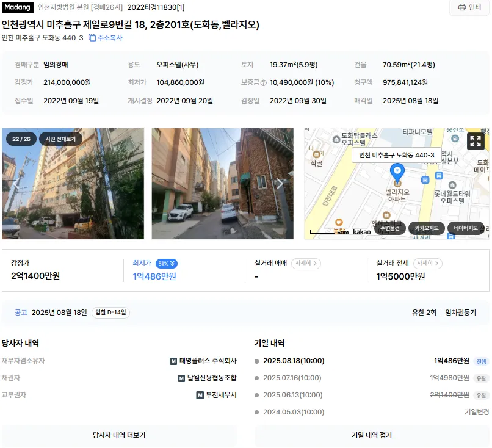Click the 인천지방법원 본원 [경매26계] text
Image resolution: width=492 pixels, height=448 pixels.
click(x=81, y=7)
